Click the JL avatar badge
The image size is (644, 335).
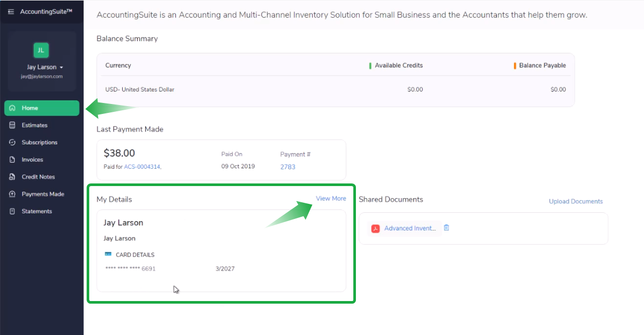tap(41, 50)
